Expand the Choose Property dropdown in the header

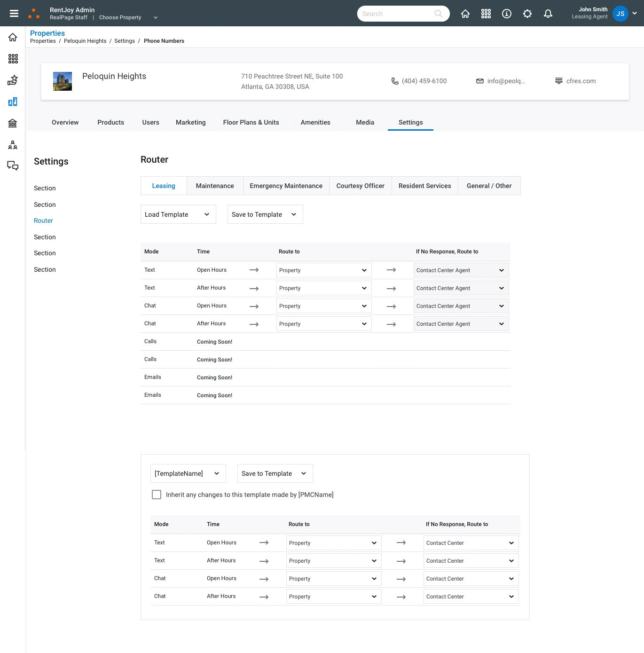click(128, 17)
